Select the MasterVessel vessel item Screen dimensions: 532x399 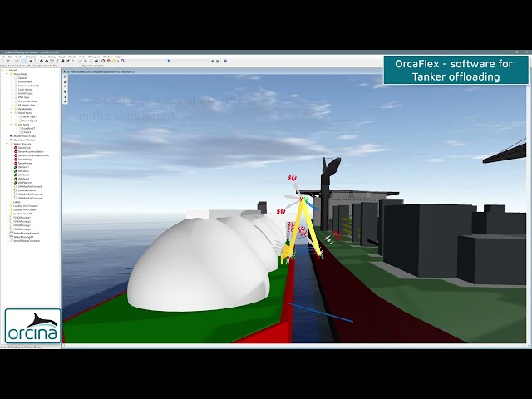click(24, 136)
